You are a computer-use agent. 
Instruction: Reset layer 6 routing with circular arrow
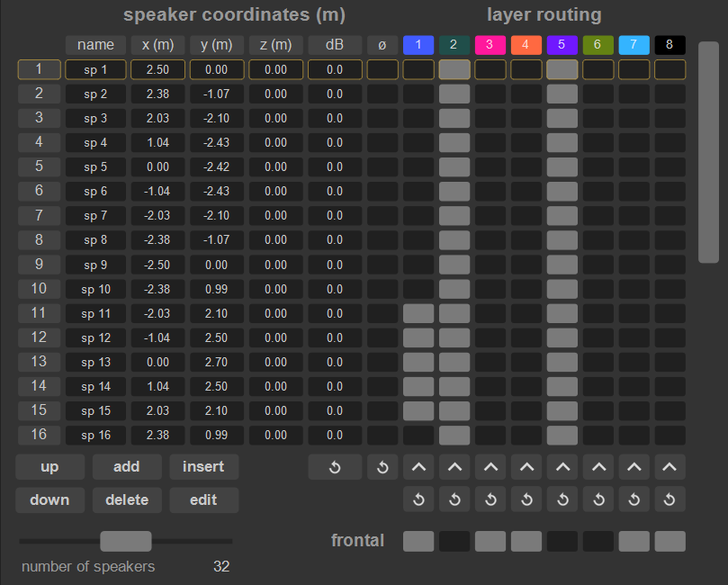click(x=598, y=499)
